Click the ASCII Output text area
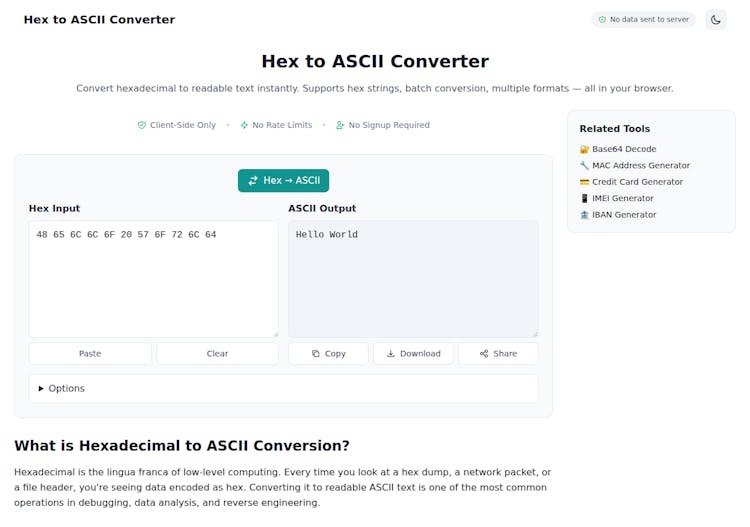The width and height of the screenshot is (750, 527). click(x=413, y=280)
